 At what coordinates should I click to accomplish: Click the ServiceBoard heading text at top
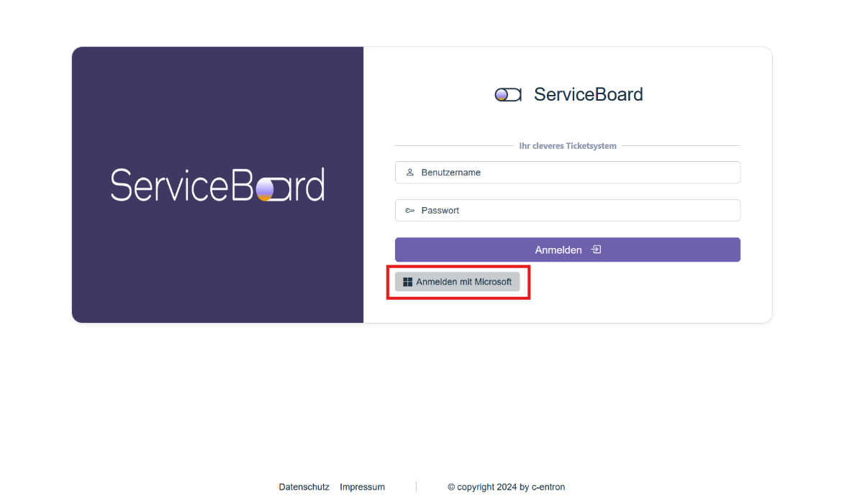[588, 95]
